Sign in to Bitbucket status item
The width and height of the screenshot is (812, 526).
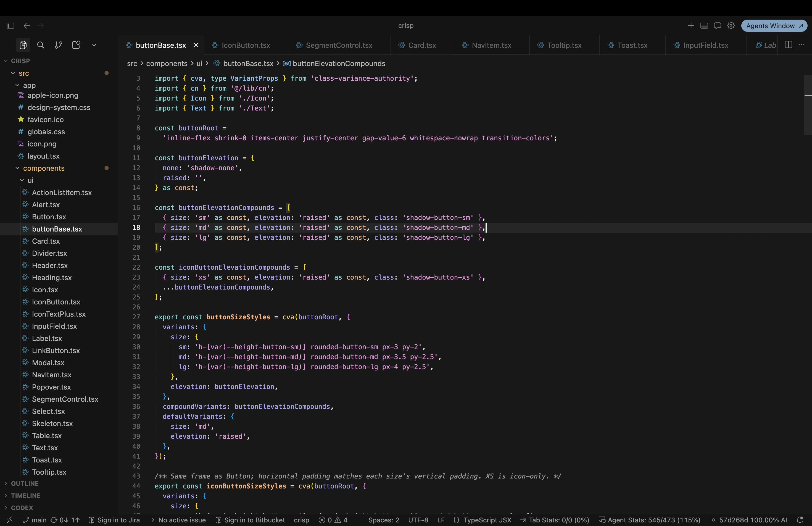tap(251, 520)
